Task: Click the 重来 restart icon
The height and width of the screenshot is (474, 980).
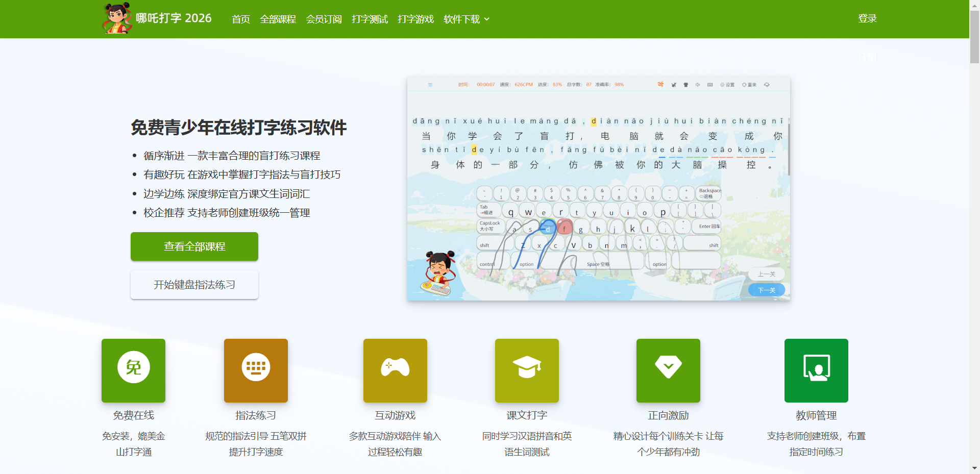Action: (x=750, y=85)
